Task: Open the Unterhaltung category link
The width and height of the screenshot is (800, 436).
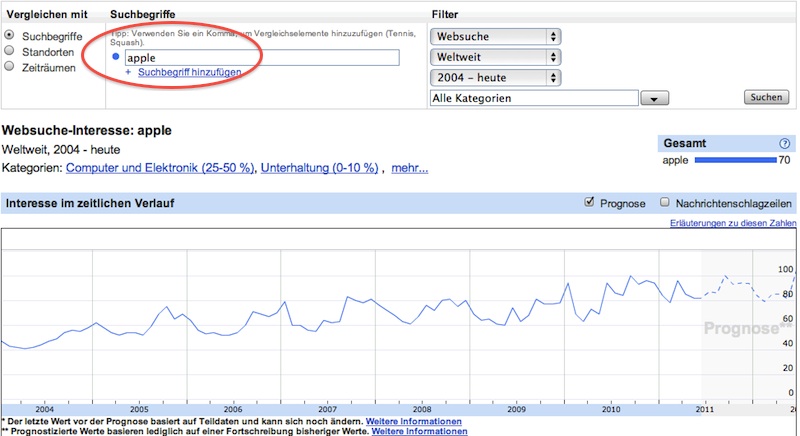Action: click(319, 168)
